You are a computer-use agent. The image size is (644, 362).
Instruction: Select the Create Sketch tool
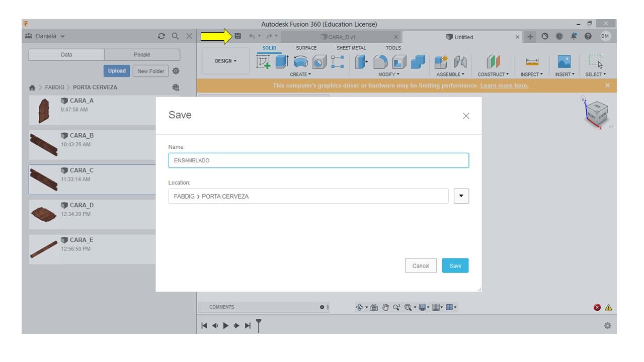coord(264,62)
